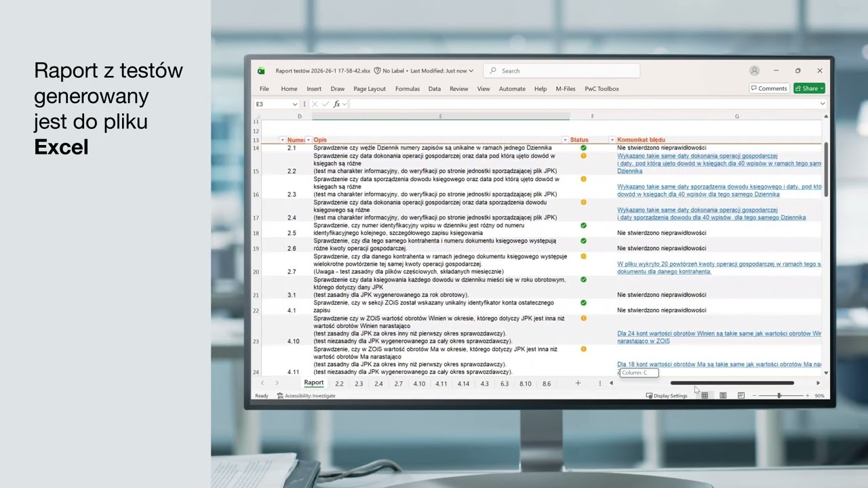The height and width of the screenshot is (488, 868).
Task: Switch to Page Break Preview icon
Action: point(741,396)
